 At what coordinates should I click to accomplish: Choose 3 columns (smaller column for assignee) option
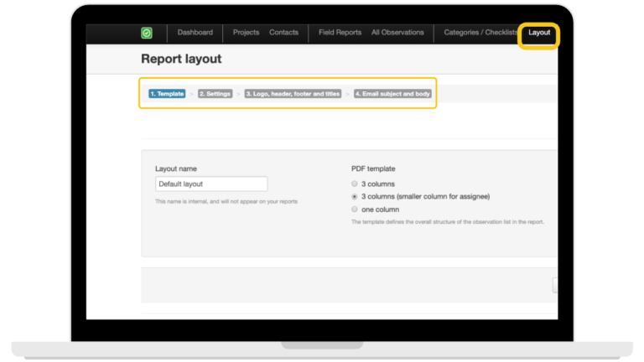coord(355,196)
